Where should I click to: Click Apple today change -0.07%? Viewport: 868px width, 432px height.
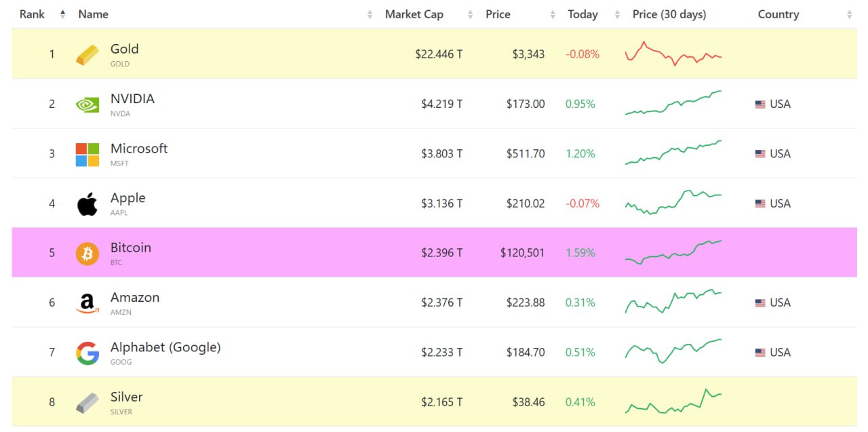coord(583,203)
